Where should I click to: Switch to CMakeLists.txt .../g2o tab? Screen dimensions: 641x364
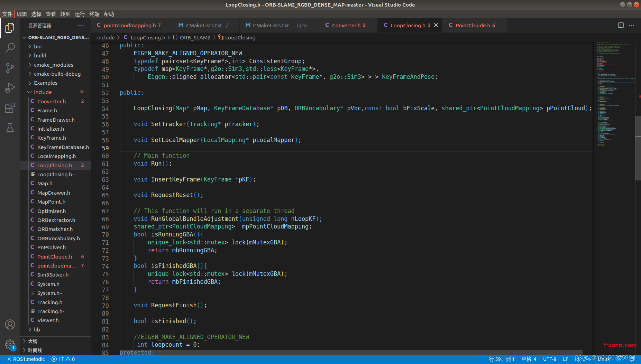pyautogui.click(x=279, y=25)
